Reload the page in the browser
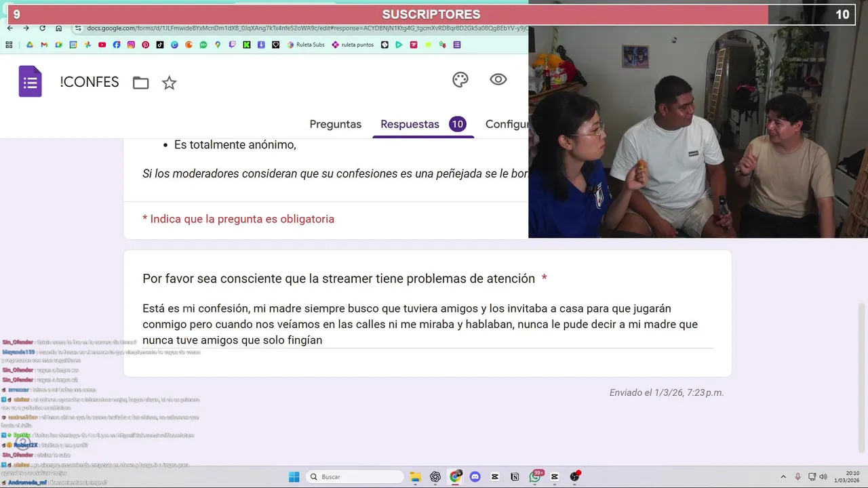 click(42, 28)
